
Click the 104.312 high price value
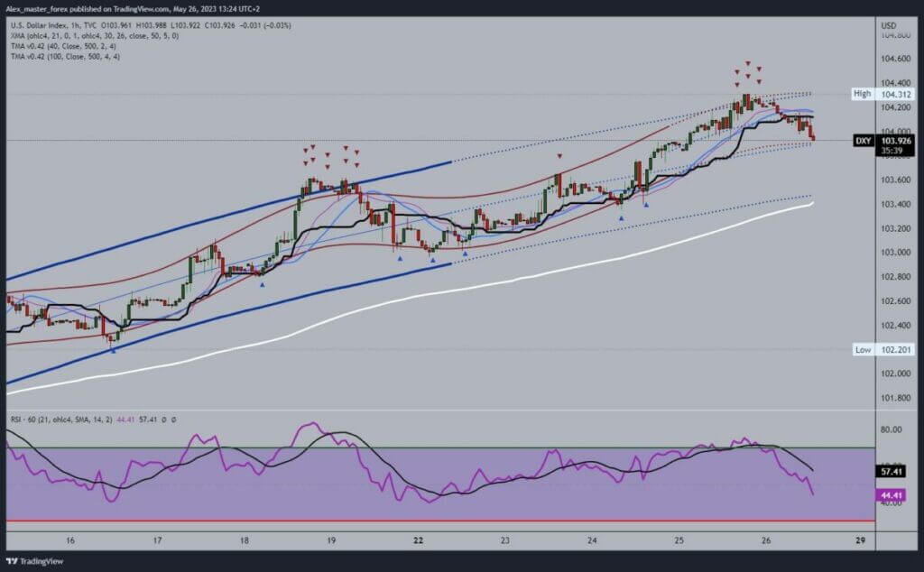896,94
